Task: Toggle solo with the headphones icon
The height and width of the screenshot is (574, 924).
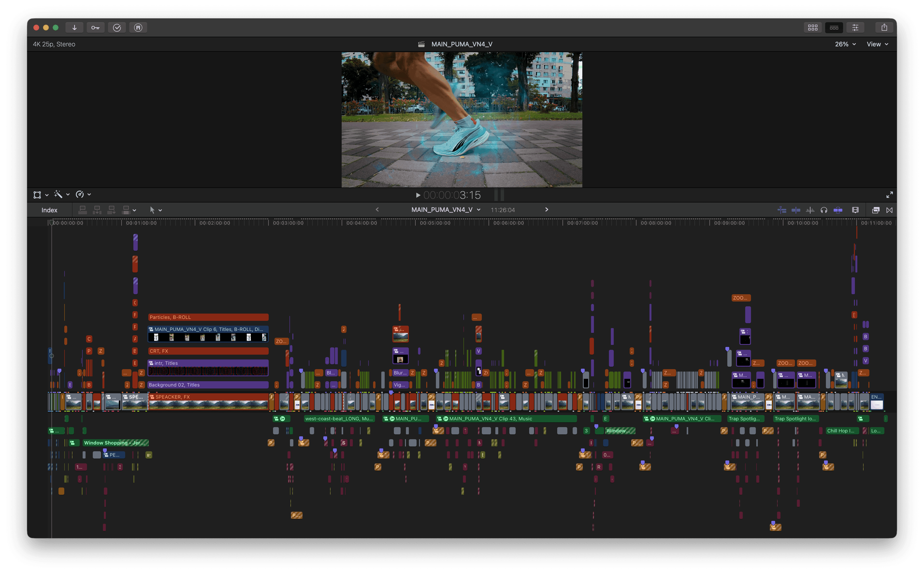Action: pos(824,210)
